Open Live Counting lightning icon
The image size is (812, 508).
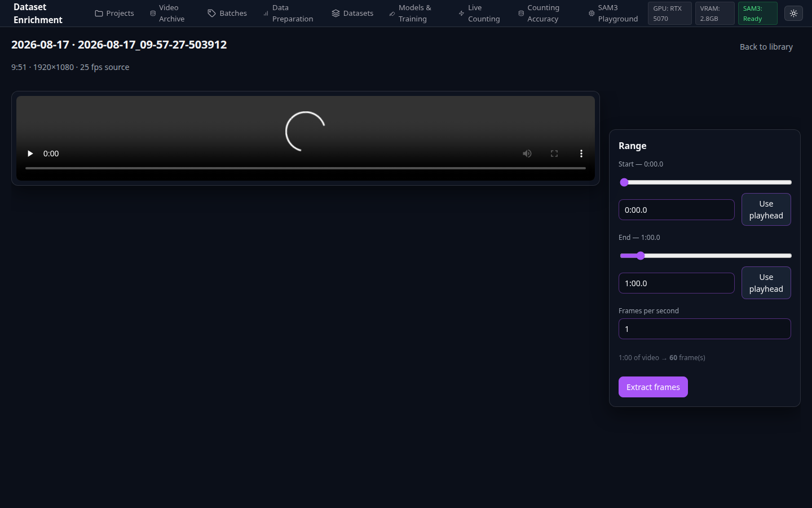point(461,13)
